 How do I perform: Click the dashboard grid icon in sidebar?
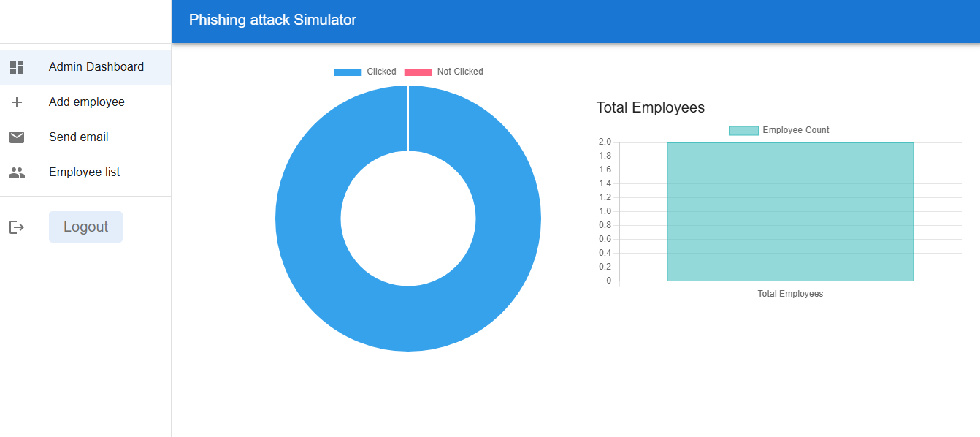point(17,67)
